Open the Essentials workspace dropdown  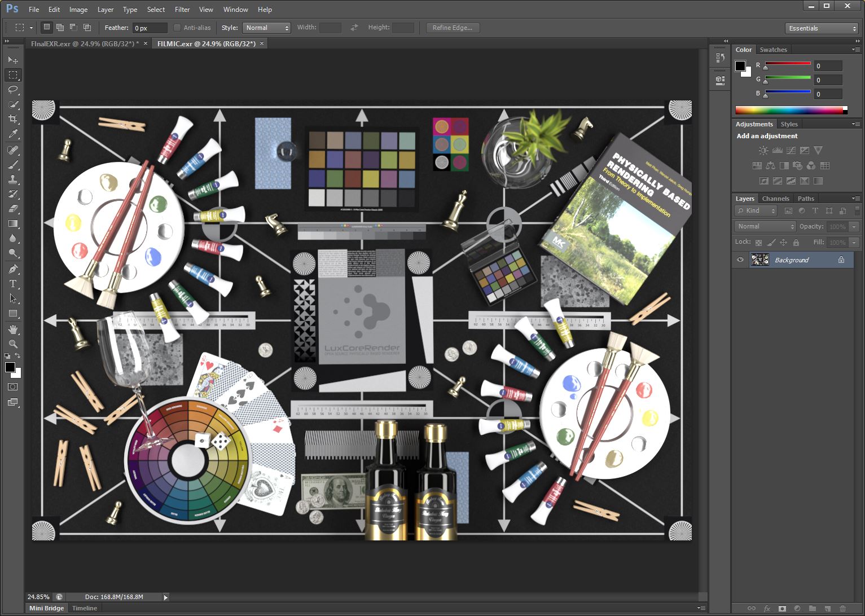pos(822,28)
